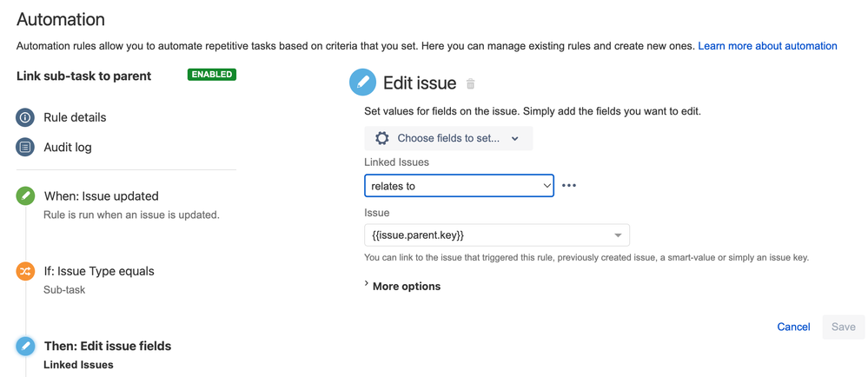This screenshot has width=868, height=377.
Task: Click the large Edit issue pencil icon
Action: [x=362, y=83]
